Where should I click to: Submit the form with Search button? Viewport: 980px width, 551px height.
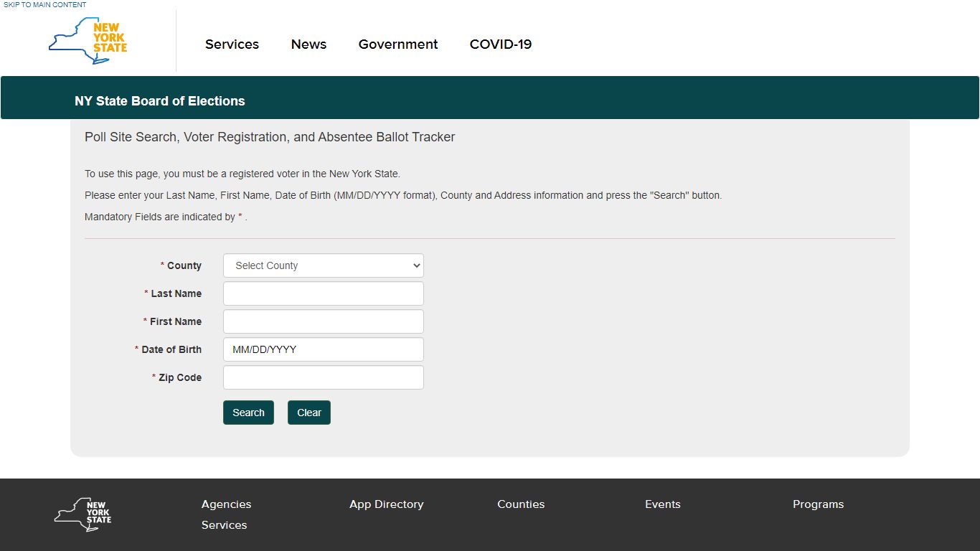pyautogui.click(x=248, y=413)
